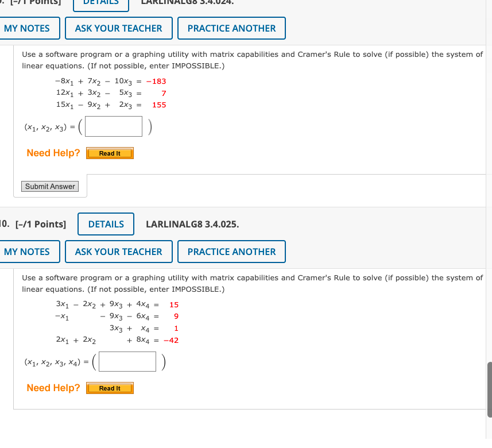Click the Need Help? label for problem 3.4.024
492x448 pixels.
tap(53, 153)
